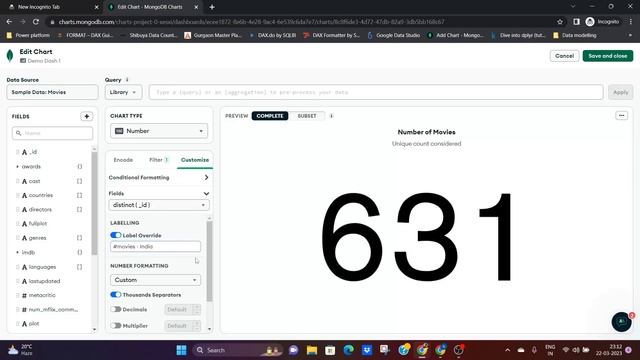Image resolution: width=640 pixels, height=360 pixels.
Task: Open File Explorer from taskbar
Action: coord(312,350)
